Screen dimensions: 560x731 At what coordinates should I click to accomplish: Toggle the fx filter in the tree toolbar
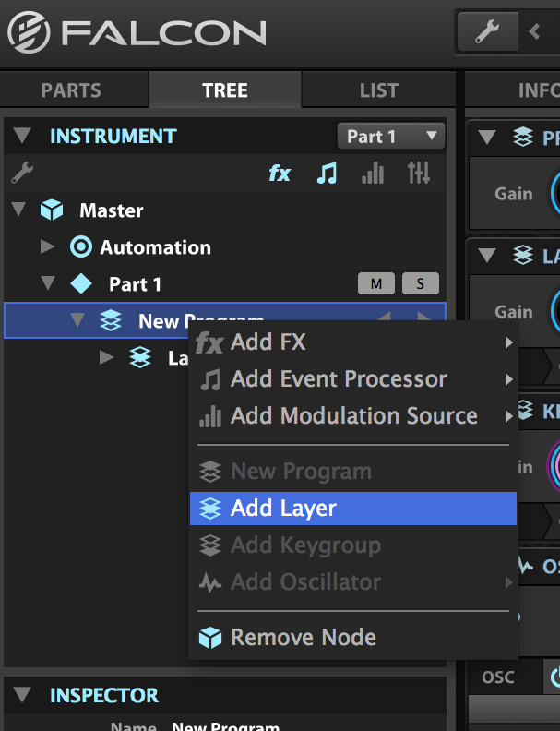point(280,174)
